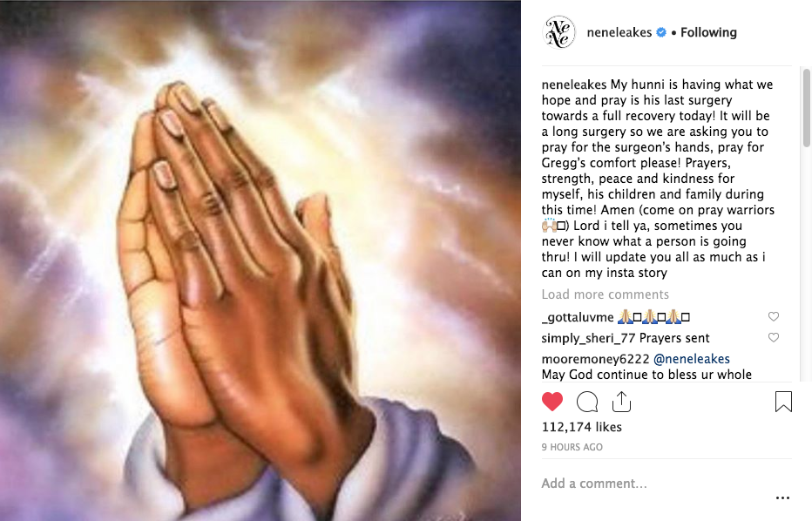This screenshot has height=521, width=812.
Task: Open the simply_sheri_77 commenter profile
Action: [x=588, y=338]
